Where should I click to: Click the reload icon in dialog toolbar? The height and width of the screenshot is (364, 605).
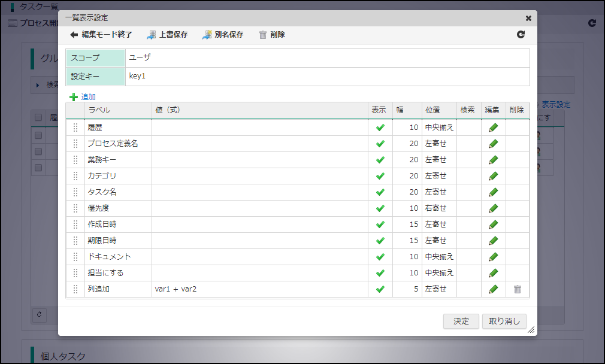(521, 35)
